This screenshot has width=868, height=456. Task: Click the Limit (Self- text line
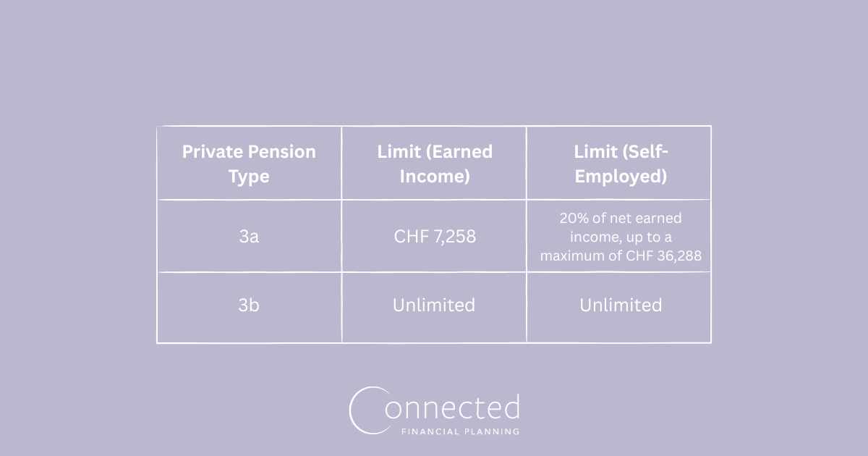pyautogui.click(x=621, y=152)
